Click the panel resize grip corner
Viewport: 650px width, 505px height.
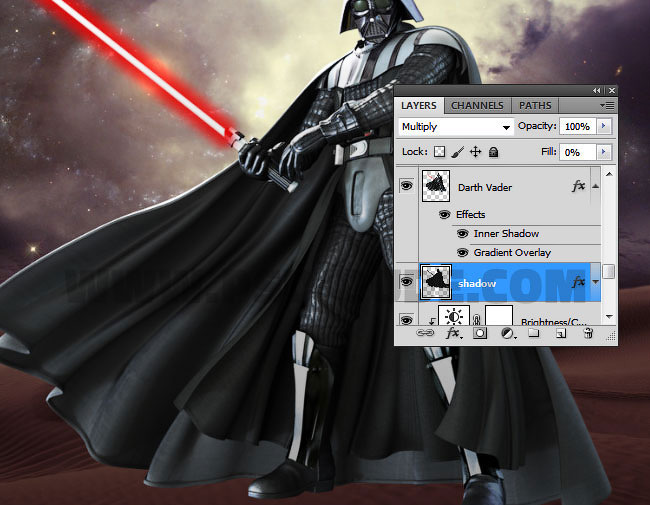click(x=611, y=337)
